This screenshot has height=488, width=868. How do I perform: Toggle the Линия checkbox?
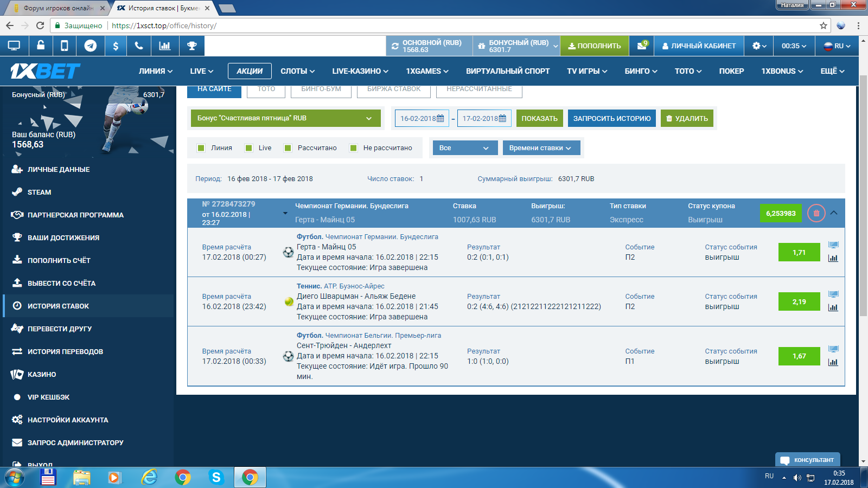201,148
